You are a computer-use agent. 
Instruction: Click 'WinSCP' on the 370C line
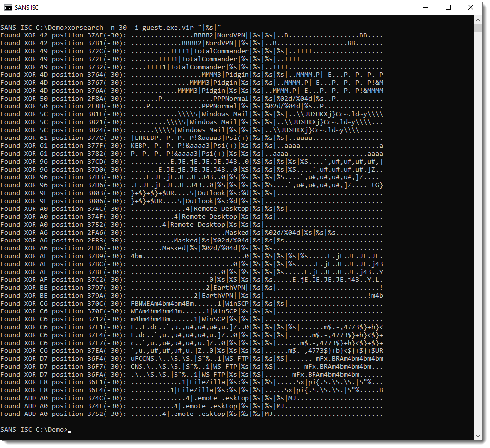[x=237, y=304]
